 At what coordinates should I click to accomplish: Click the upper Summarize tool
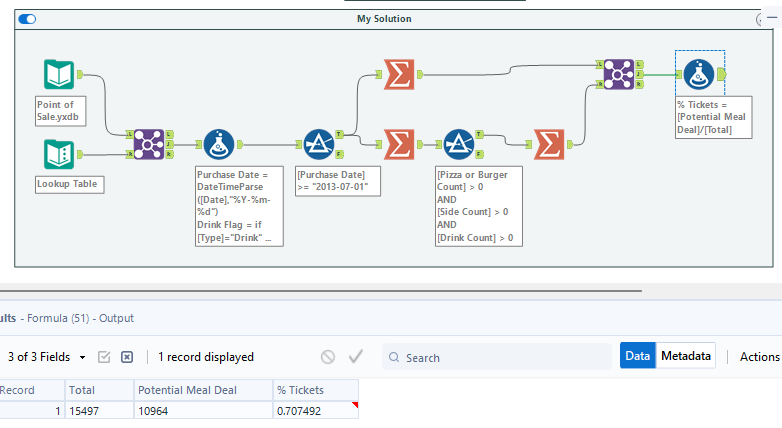[x=399, y=73]
